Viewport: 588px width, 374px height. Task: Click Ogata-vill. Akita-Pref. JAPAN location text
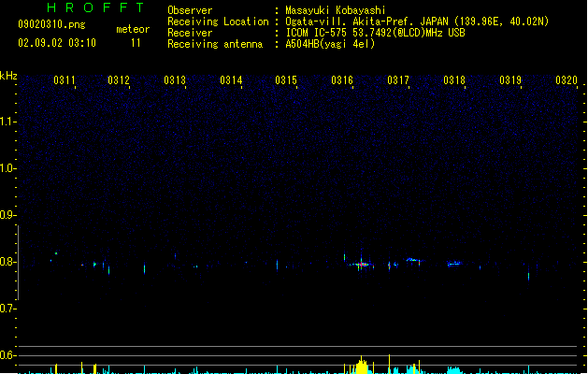(x=417, y=22)
